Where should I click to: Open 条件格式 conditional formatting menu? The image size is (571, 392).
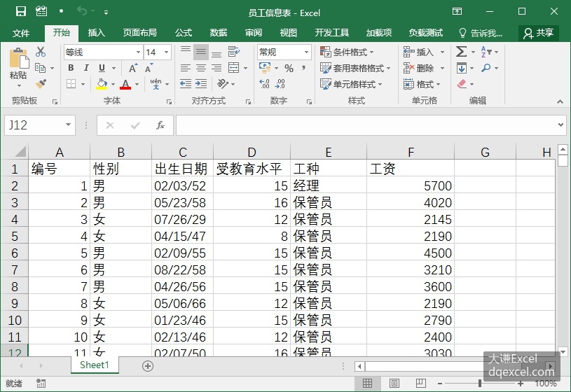[347, 52]
